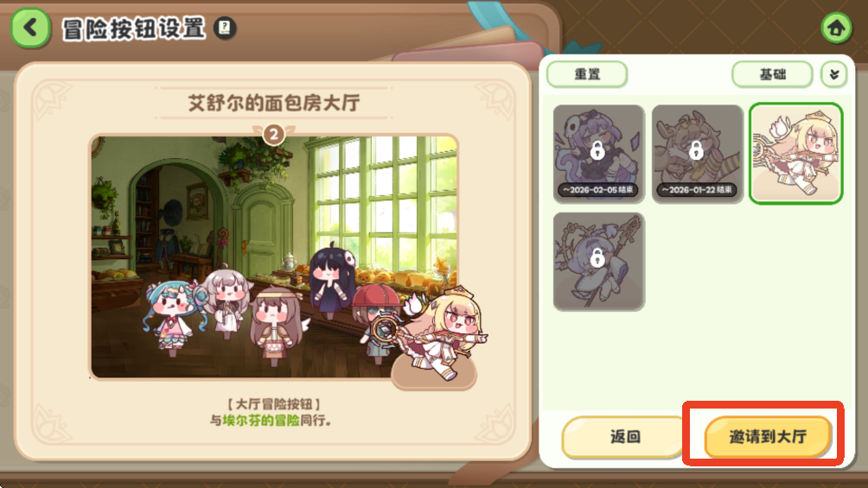
Task: Click the blue-haired chibi in preview
Action: (171, 317)
